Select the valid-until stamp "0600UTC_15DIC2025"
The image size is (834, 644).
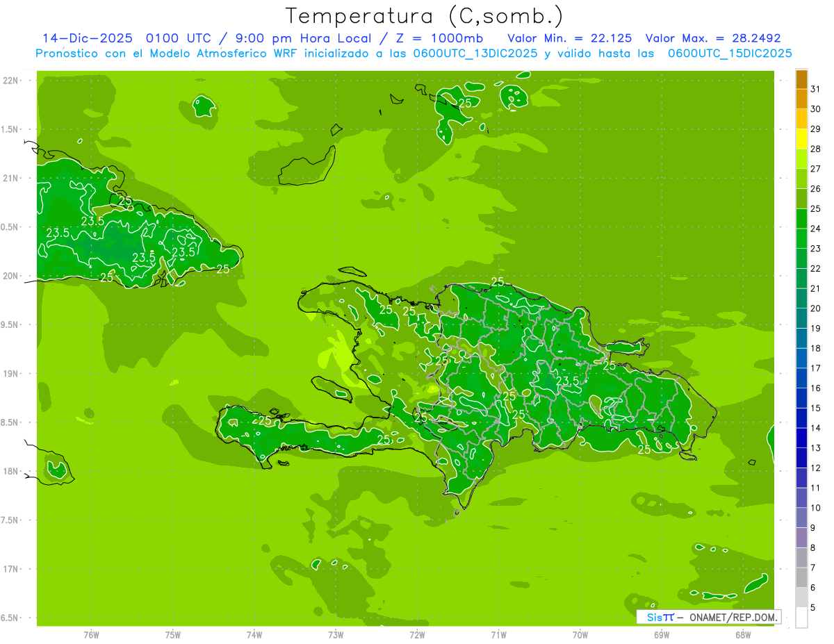coord(730,53)
